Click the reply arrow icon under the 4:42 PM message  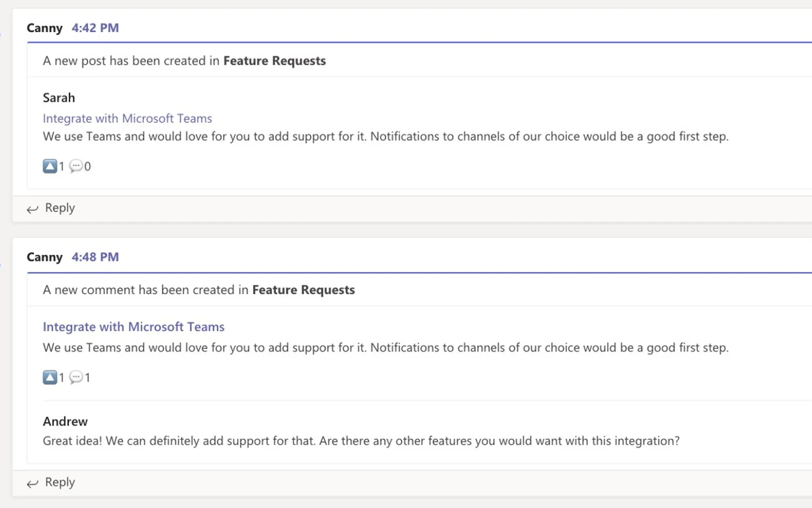pyautogui.click(x=32, y=209)
